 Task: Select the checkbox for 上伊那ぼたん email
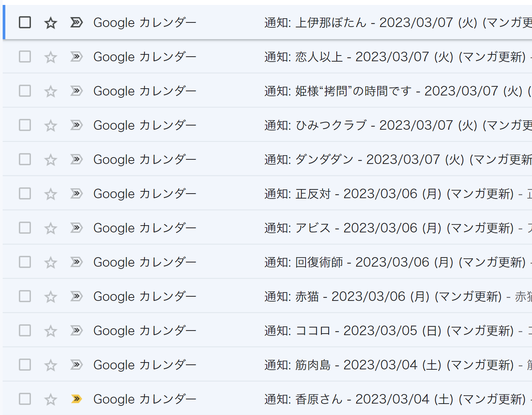tap(25, 22)
